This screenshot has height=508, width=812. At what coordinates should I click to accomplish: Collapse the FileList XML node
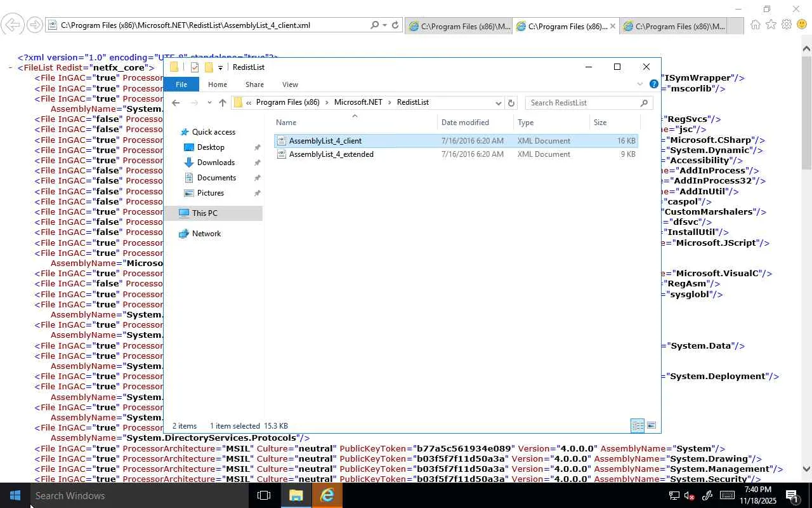tap(11, 68)
